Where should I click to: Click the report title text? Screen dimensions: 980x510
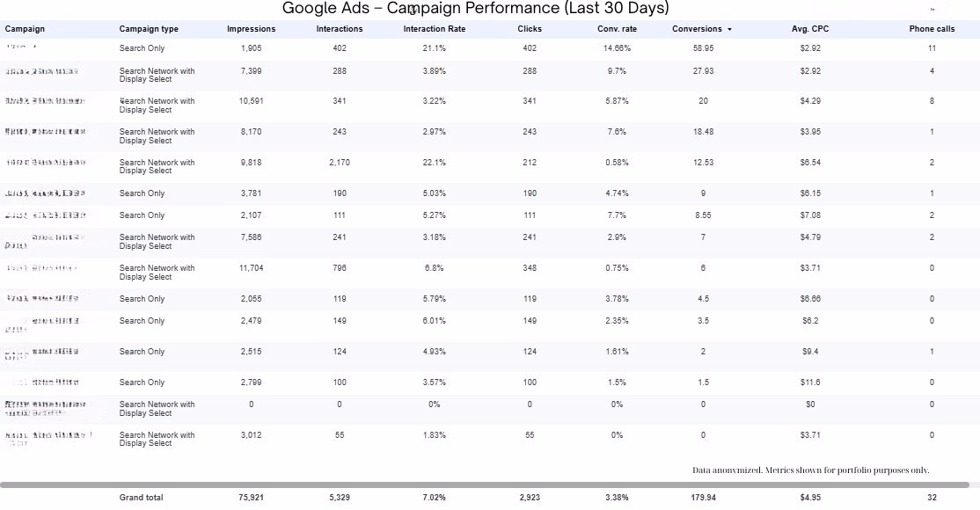click(475, 9)
